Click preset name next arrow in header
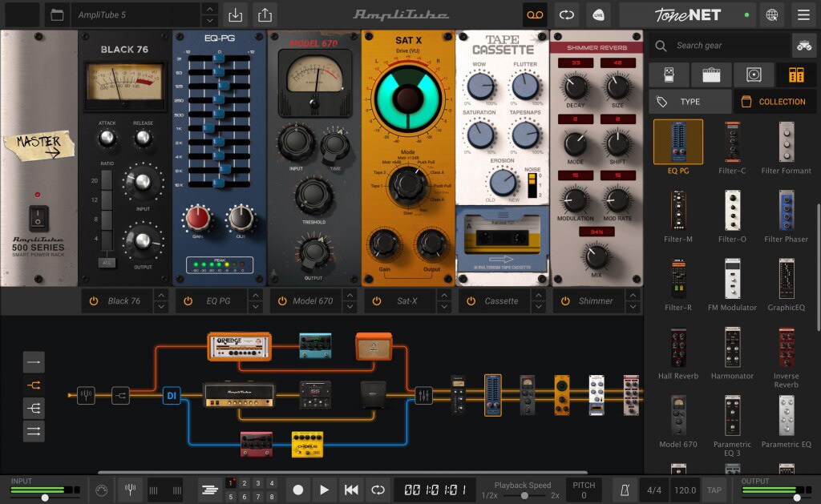 [210, 21]
